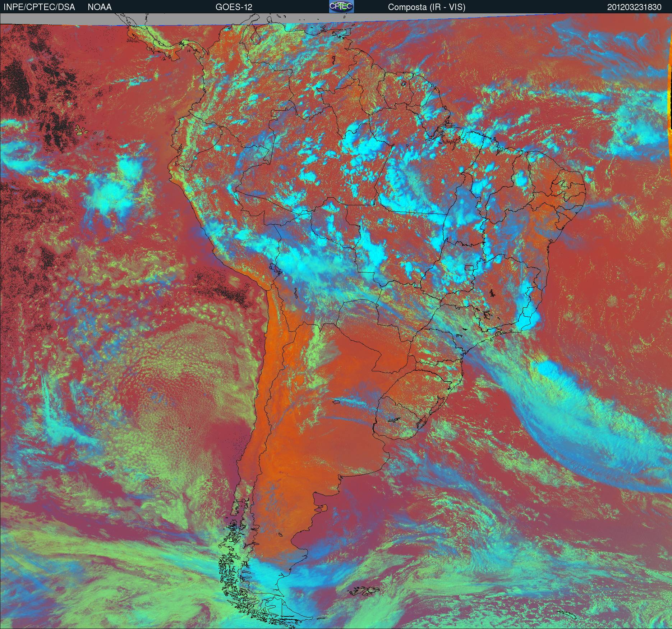Click the 201203231830 timestamp

pyautogui.click(x=634, y=7)
